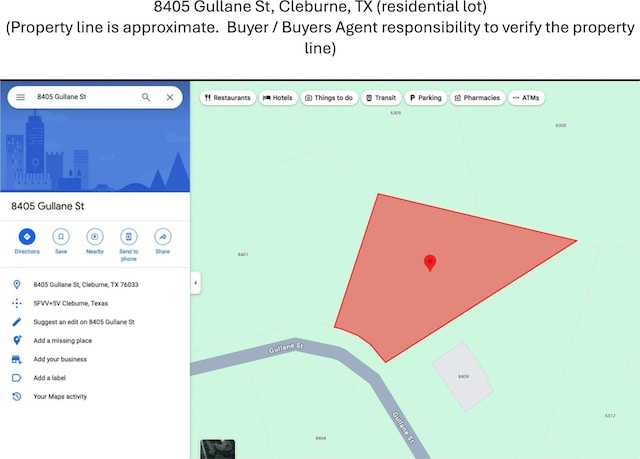Save this place with bookmark icon
The image size is (640, 459).
click(61, 241)
